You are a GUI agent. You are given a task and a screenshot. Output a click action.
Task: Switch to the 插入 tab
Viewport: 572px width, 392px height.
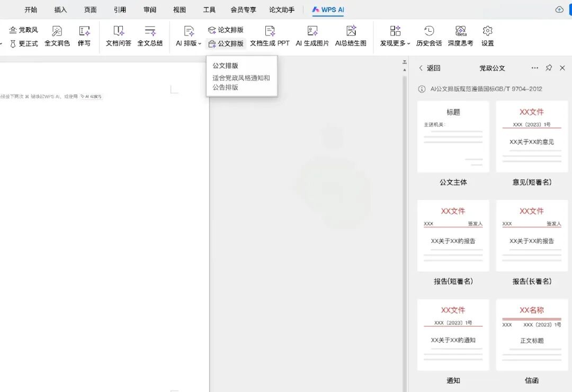(x=60, y=10)
